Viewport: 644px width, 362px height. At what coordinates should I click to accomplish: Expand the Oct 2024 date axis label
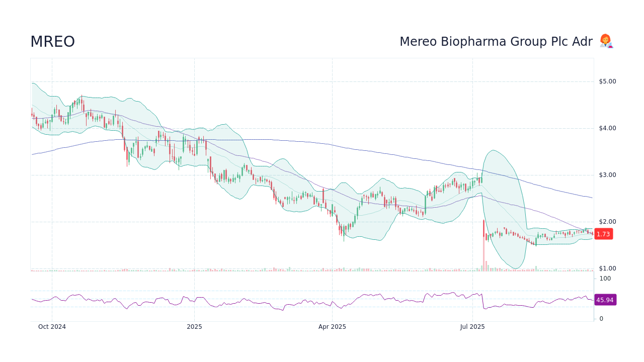[52, 327]
